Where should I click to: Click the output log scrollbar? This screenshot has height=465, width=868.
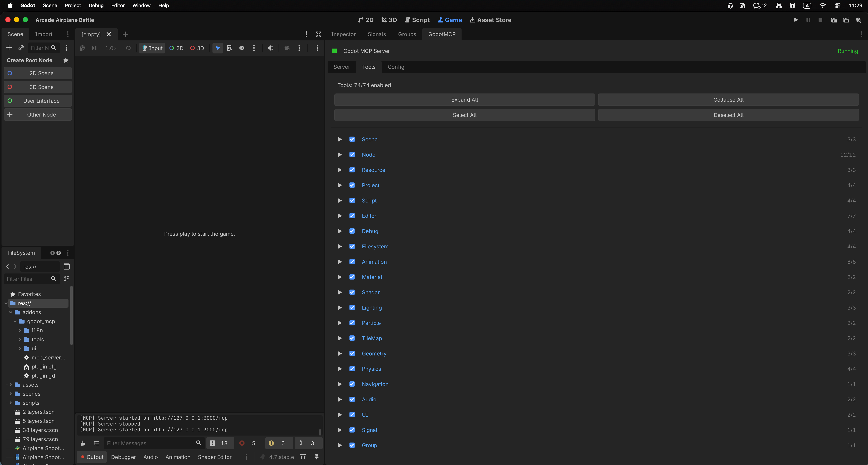[x=320, y=432]
